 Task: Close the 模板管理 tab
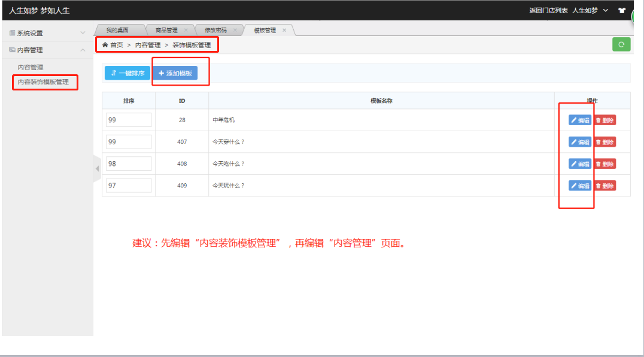click(284, 30)
